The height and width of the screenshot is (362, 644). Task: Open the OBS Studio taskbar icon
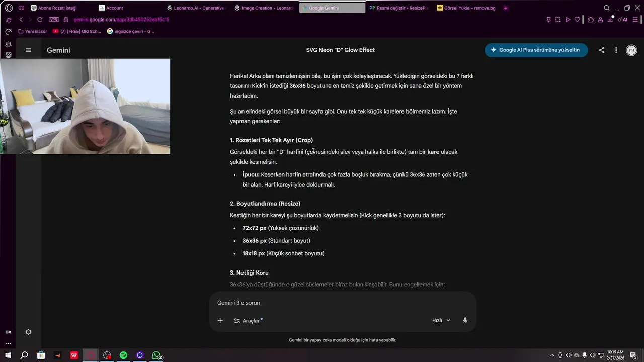107,355
